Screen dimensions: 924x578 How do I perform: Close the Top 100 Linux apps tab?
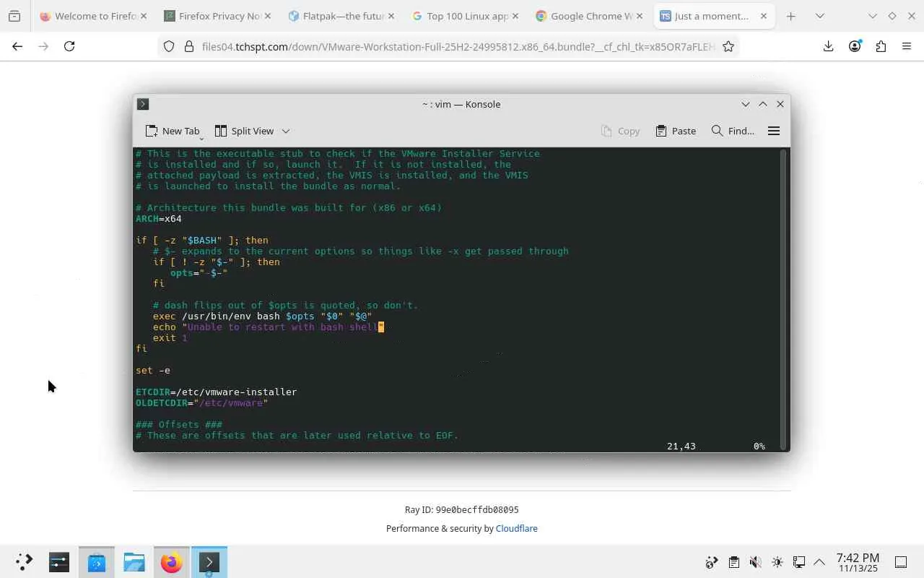(x=515, y=16)
